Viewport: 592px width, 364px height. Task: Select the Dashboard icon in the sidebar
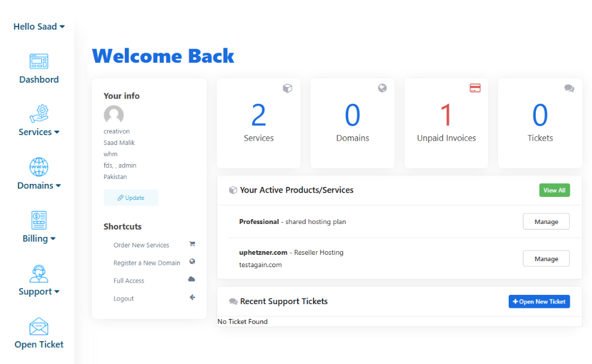pyautogui.click(x=38, y=60)
